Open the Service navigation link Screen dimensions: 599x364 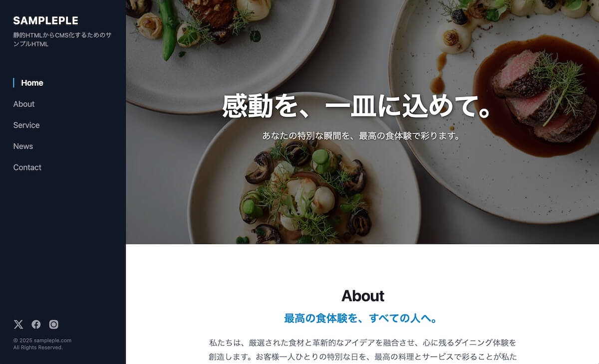(x=26, y=125)
